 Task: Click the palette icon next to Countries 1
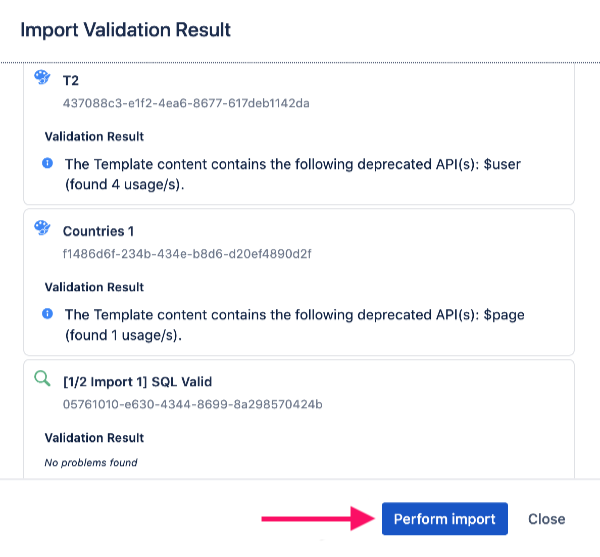point(42,229)
